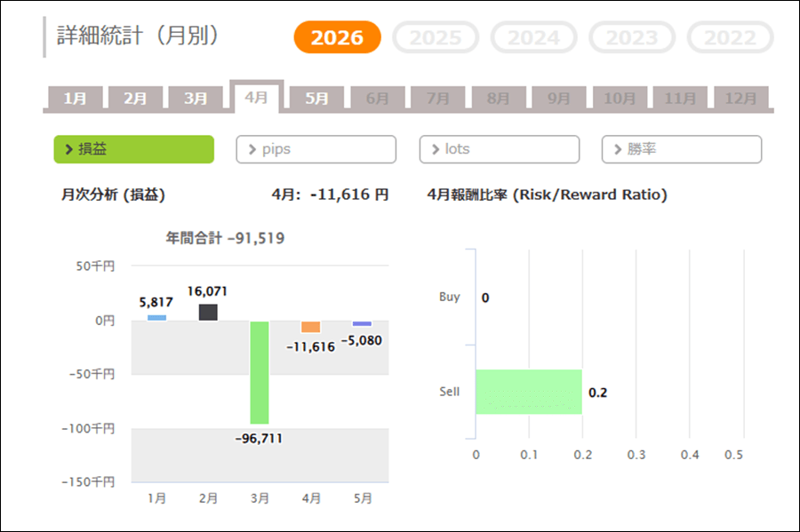Show the pips statistics view
800x532 pixels.
coord(316,149)
